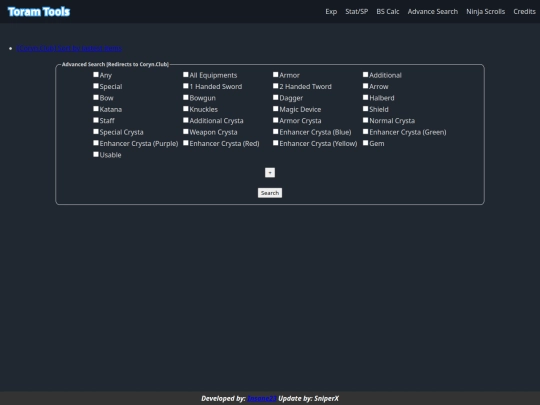Tick the All Equipments checkbox
The image size is (540, 405).
coord(186,75)
